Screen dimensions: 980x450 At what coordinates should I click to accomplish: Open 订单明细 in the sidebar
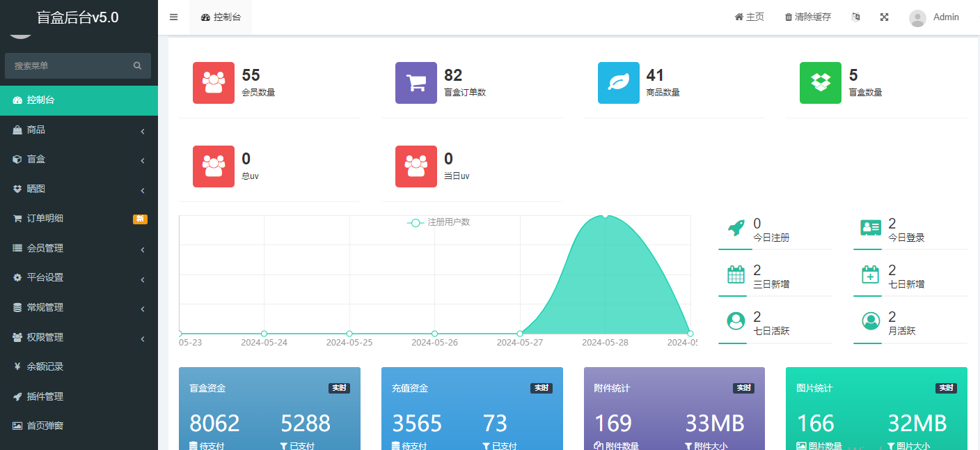pos(45,219)
